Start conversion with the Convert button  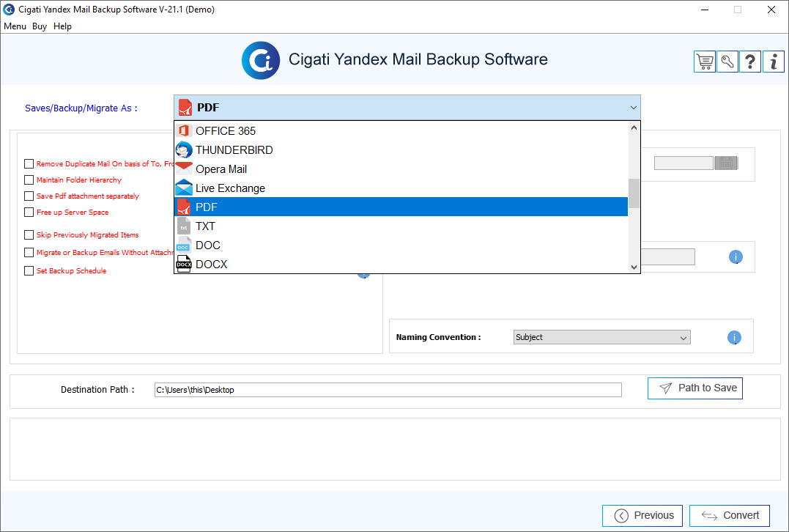[x=730, y=515]
